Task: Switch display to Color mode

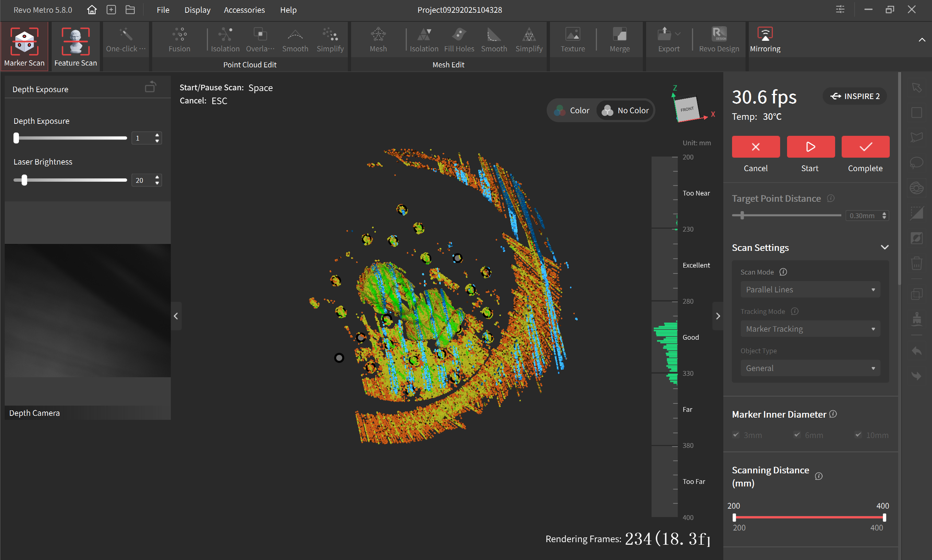Action: point(572,111)
